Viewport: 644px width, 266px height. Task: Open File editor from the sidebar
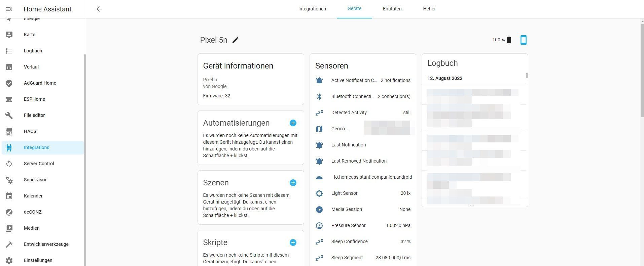(43, 115)
